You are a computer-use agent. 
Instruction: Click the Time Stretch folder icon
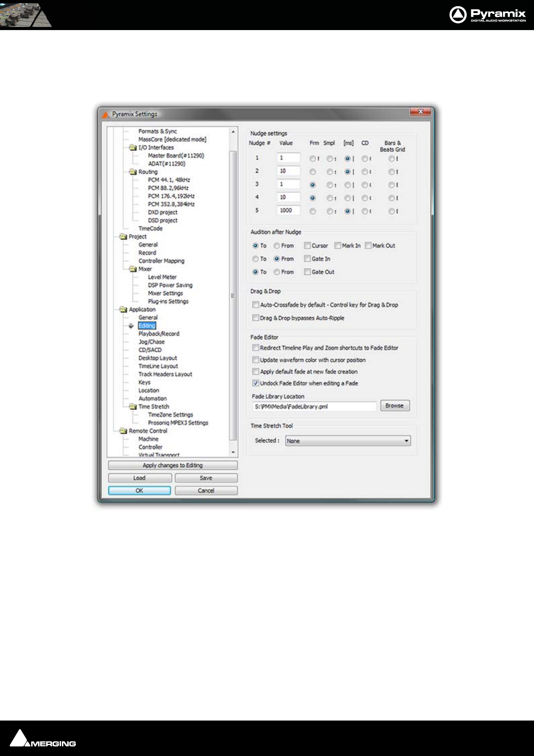pos(133,406)
